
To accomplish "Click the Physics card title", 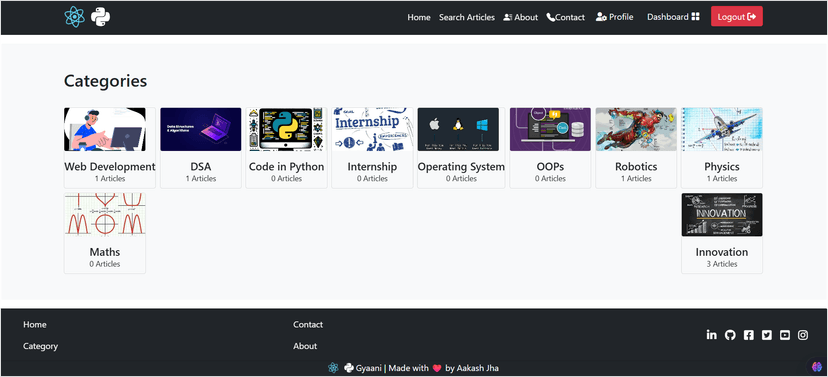I will (x=722, y=166).
